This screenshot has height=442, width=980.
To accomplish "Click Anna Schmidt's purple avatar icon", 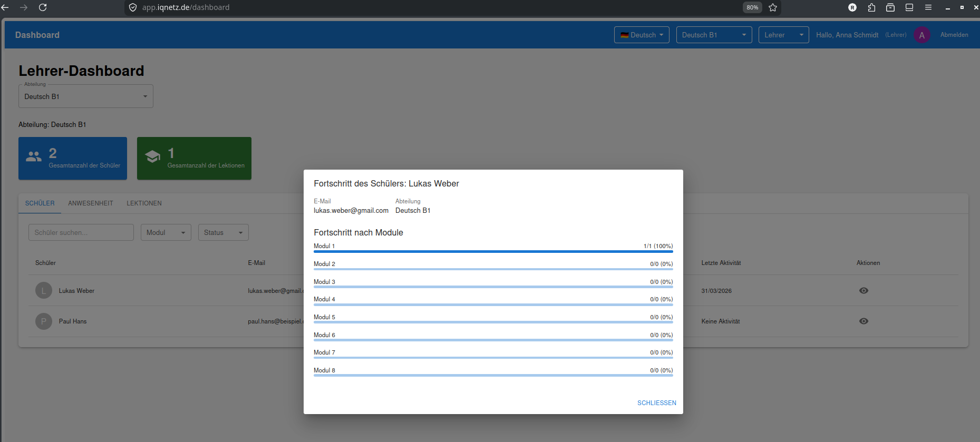I will 921,35.
